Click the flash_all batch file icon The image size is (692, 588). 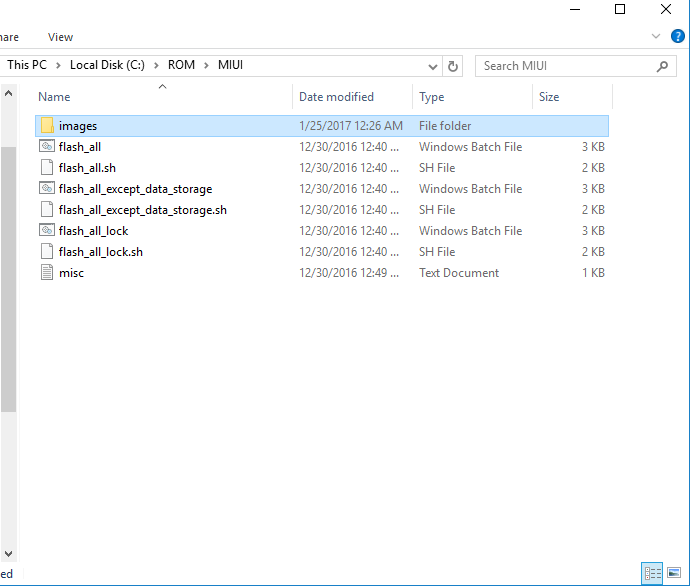click(x=47, y=147)
